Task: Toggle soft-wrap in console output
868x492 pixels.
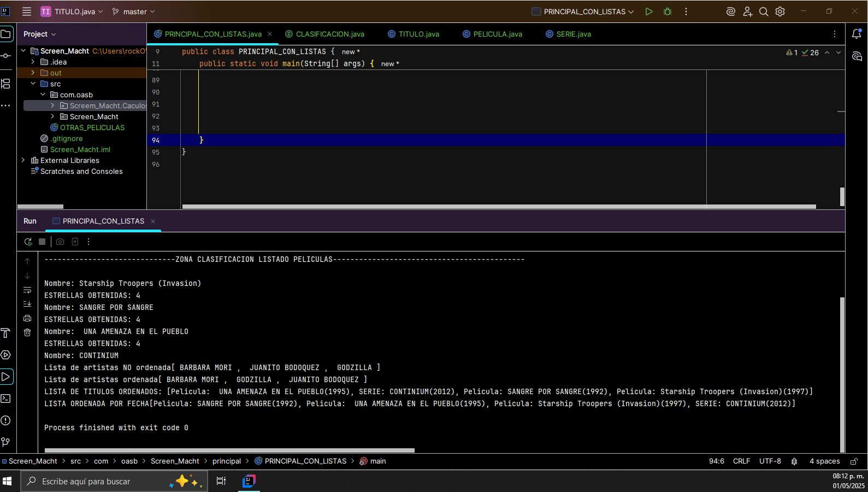Action: point(27,290)
